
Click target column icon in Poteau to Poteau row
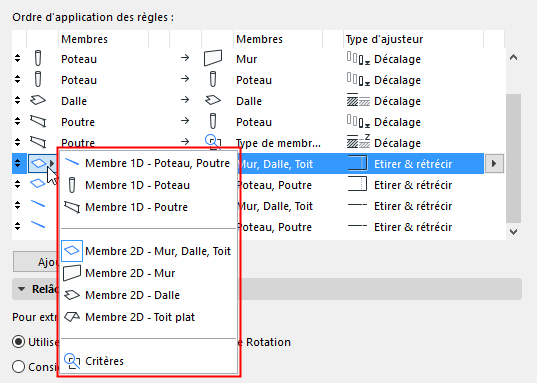[213, 79]
